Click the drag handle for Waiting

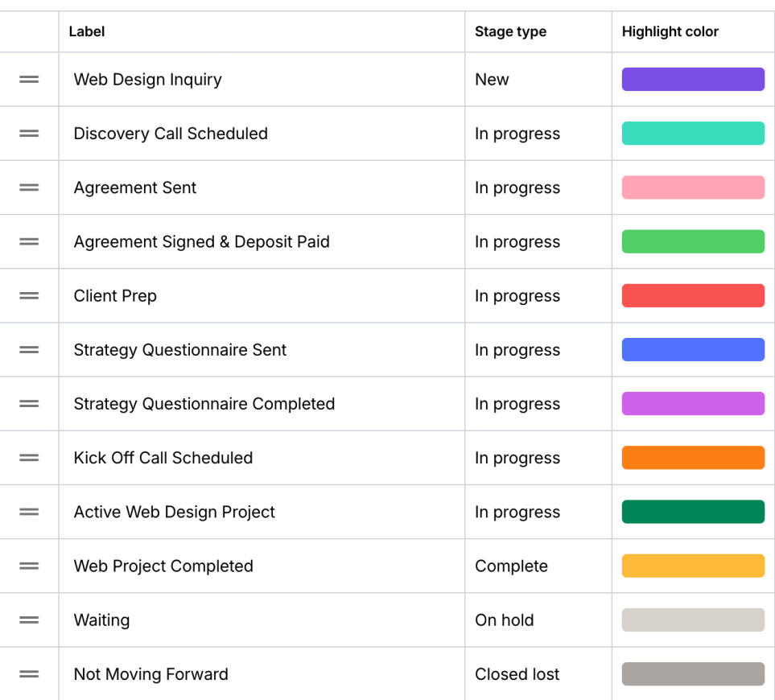(29, 620)
